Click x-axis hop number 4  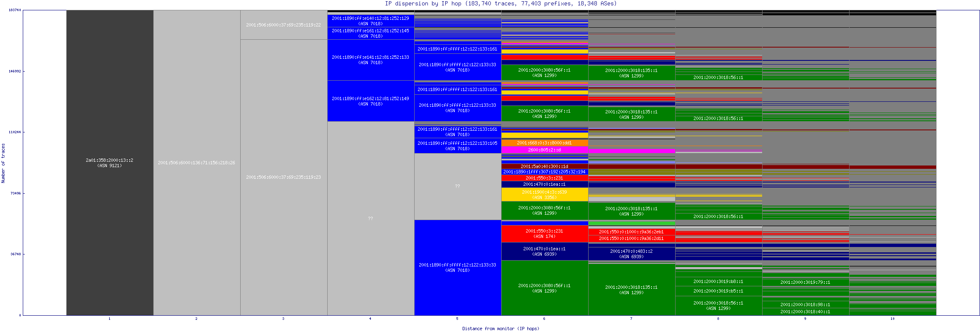pyautogui.click(x=370, y=319)
